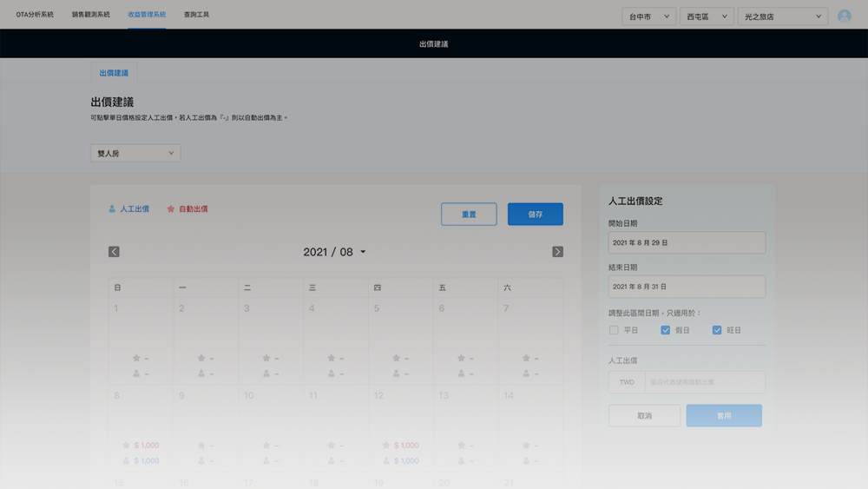868x489 pixels.
Task: Select the blue $1,000 on August 8
Action: (147, 460)
